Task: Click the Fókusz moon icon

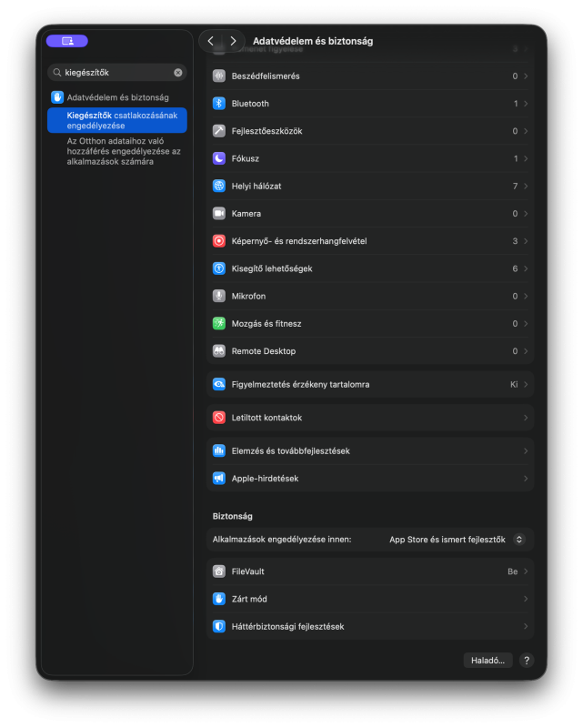Action: (x=219, y=158)
